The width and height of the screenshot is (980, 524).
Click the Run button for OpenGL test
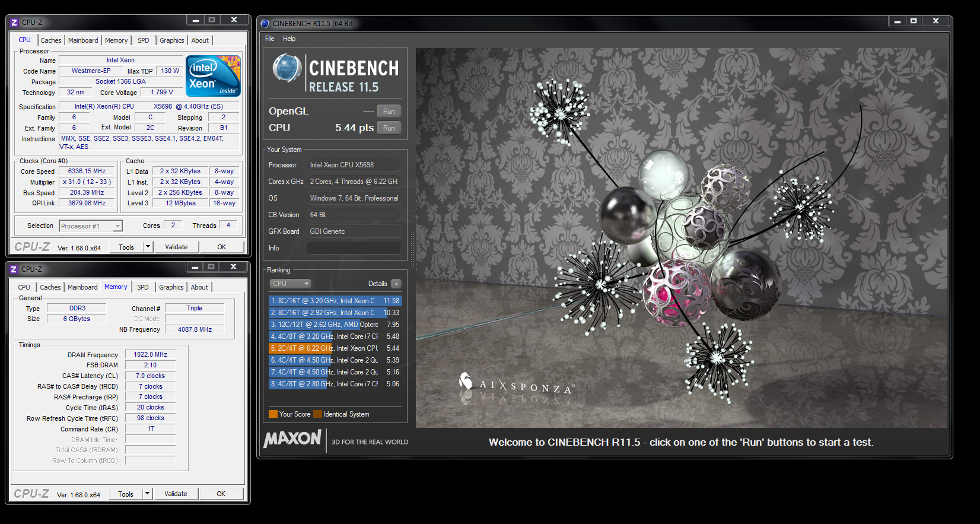pos(389,112)
